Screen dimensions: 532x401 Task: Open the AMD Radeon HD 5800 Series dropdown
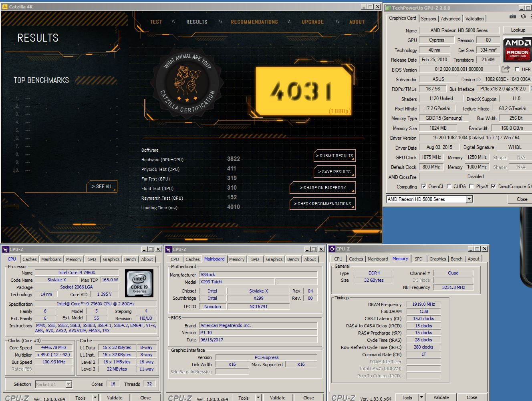coord(469,199)
